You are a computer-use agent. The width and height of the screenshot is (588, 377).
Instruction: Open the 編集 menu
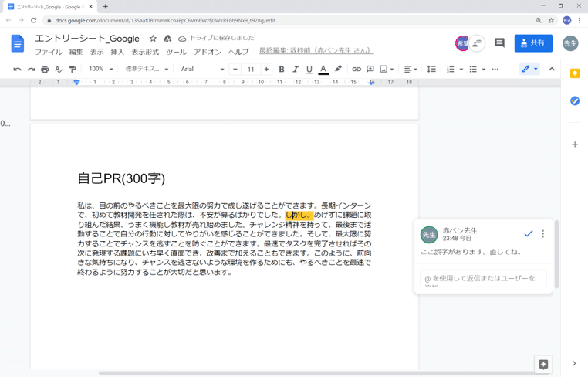76,52
